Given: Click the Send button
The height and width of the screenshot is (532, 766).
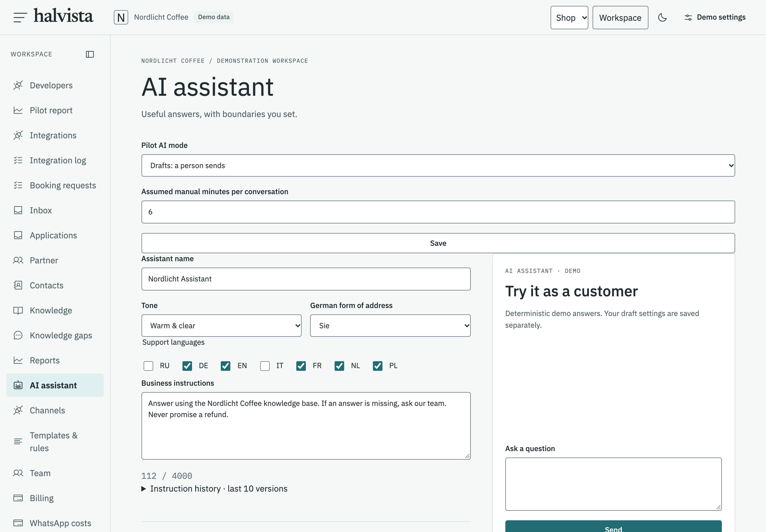Looking at the screenshot, I should [613, 526].
